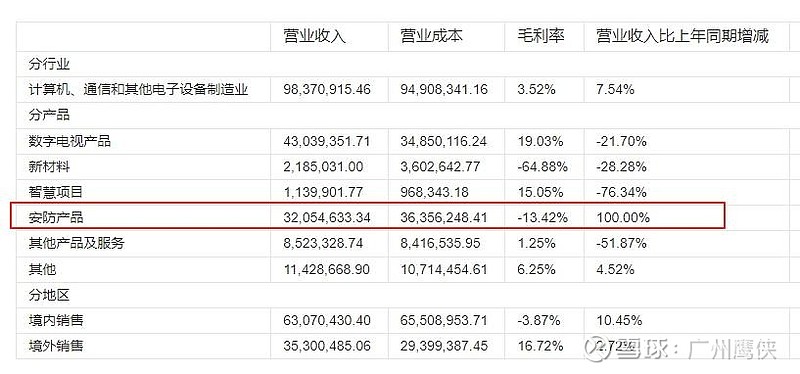Click the 营业收入 column header

click(x=315, y=36)
